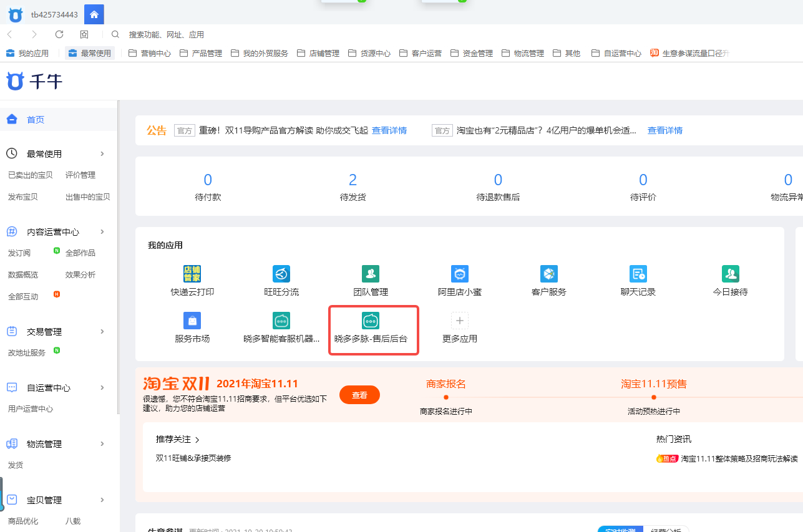Expand 交易管理 sidebar chevron
Screen dimensions: 803x532
click(102, 332)
